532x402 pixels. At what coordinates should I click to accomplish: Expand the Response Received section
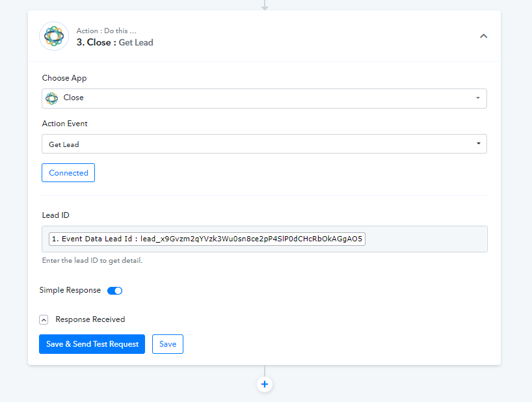[x=44, y=319]
